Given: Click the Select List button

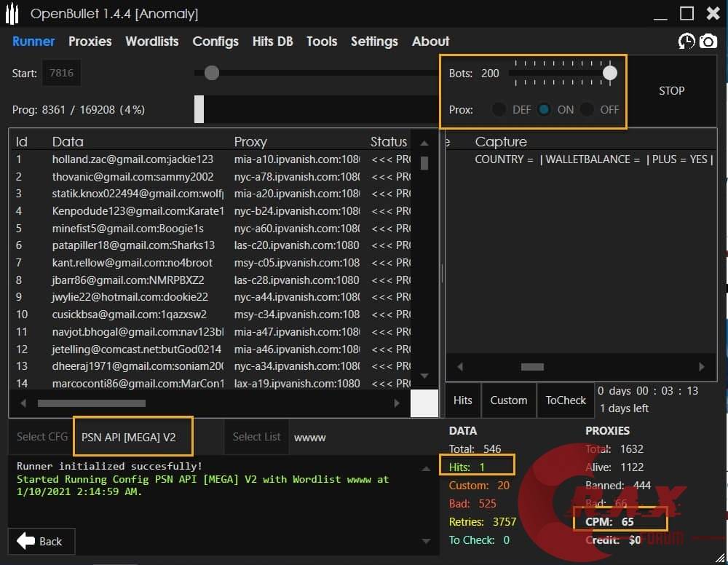Looking at the screenshot, I should click(x=256, y=436).
